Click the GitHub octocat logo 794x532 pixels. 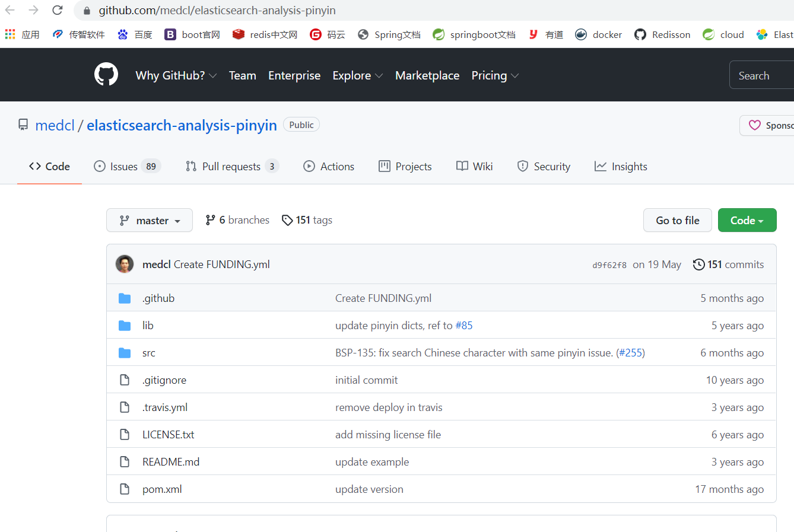tap(106, 75)
